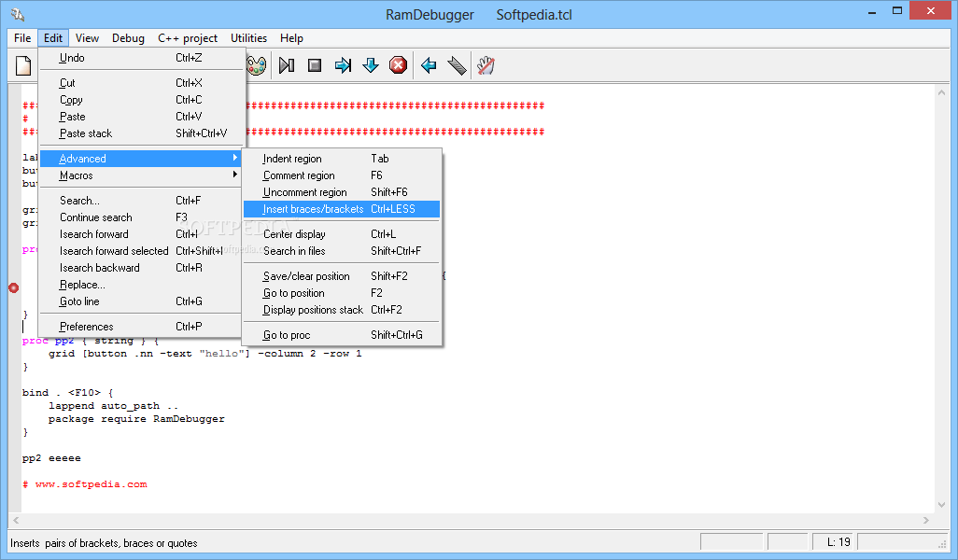Click the red X stop icon
Viewport: 958px width, 560px height.
[x=399, y=65]
